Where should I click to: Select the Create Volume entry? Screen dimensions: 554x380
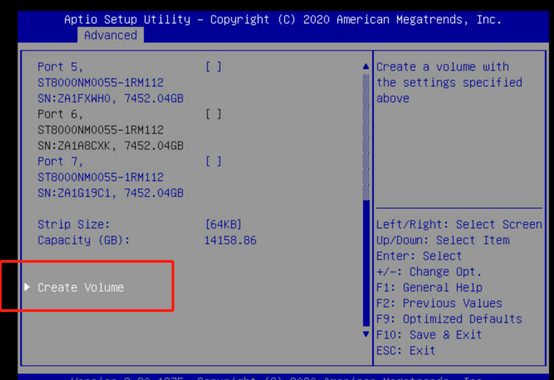81,287
